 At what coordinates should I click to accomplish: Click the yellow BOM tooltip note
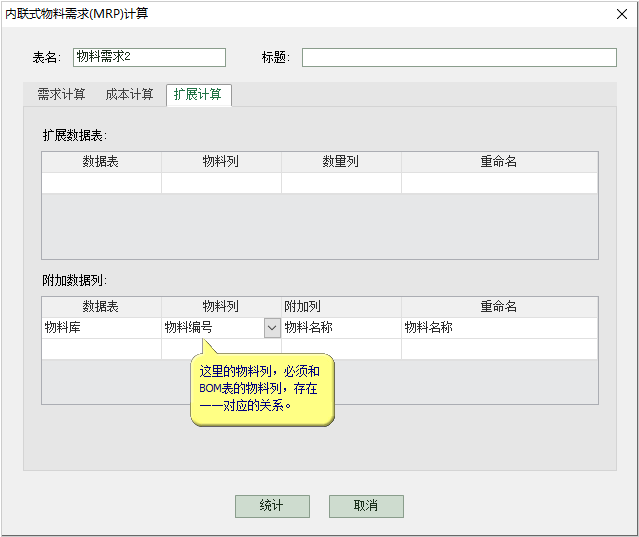(x=261, y=389)
